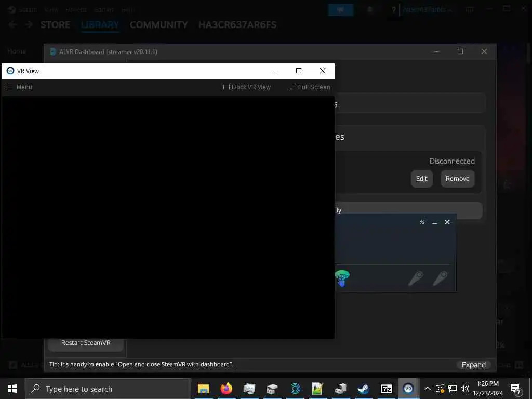Close the SteamVR status window
The height and width of the screenshot is (399, 532).
(x=447, y=222)
